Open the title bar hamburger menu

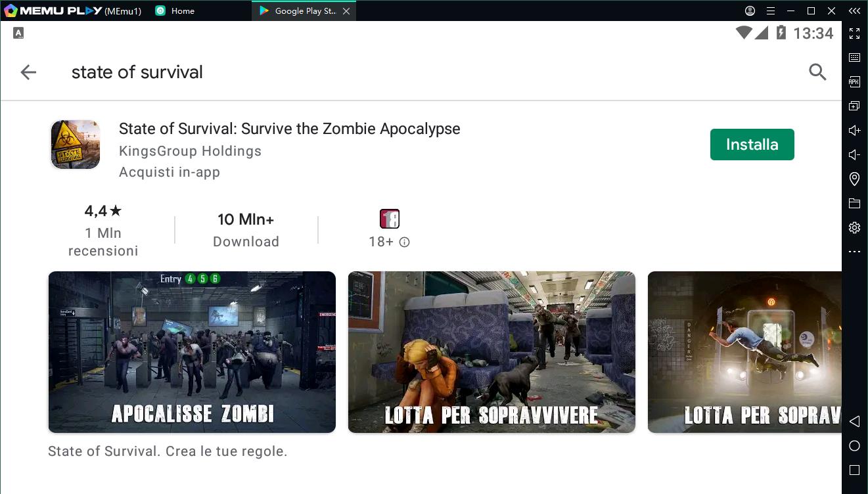771,11
